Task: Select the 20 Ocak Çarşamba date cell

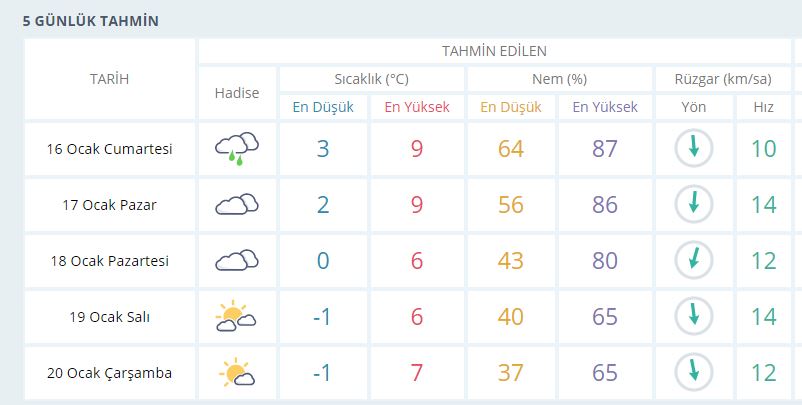Action: tap(110, 373)
